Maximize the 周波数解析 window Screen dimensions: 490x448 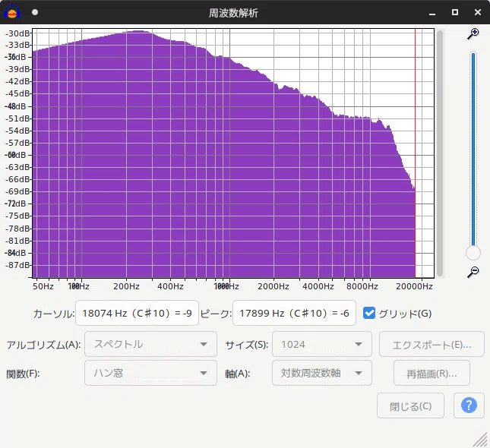tap(455, 12)
